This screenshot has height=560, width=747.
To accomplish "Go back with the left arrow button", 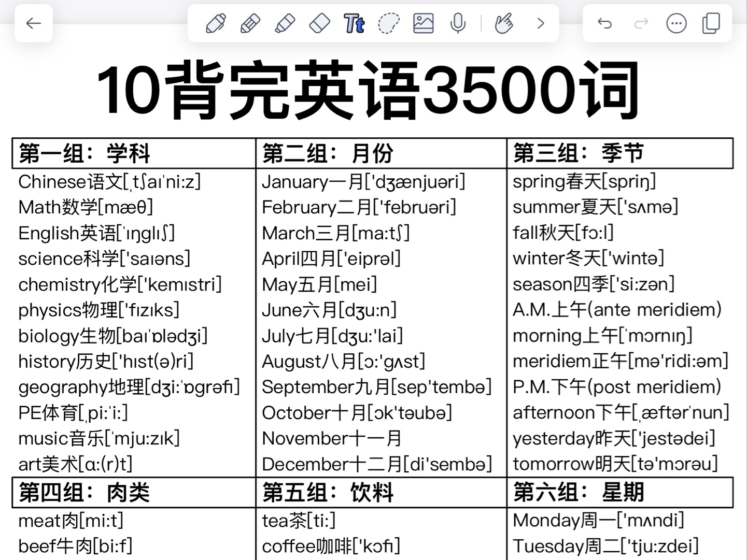I will coord(34,23).
